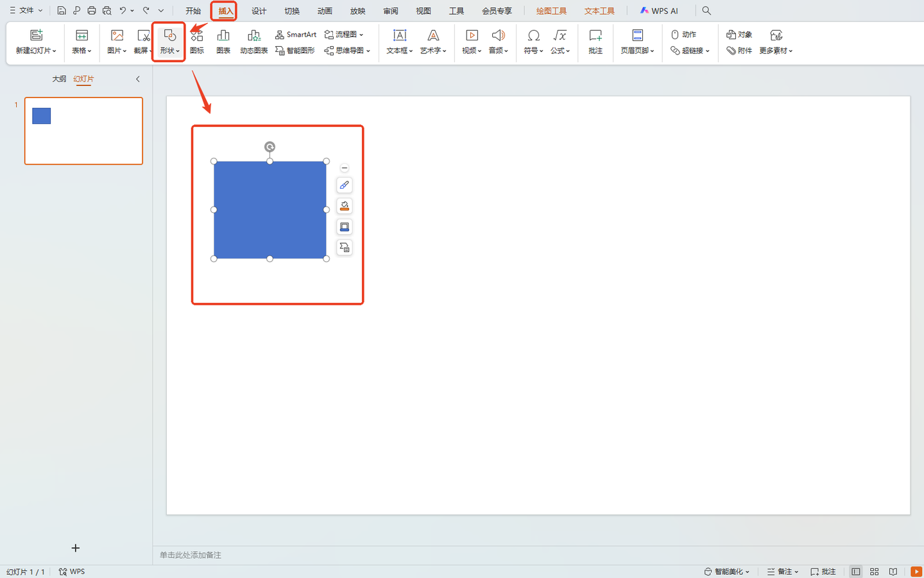Viewport: 924px width, 578px height.
Task: Insert 附件 attachment
Action: (x=739, y=50)
